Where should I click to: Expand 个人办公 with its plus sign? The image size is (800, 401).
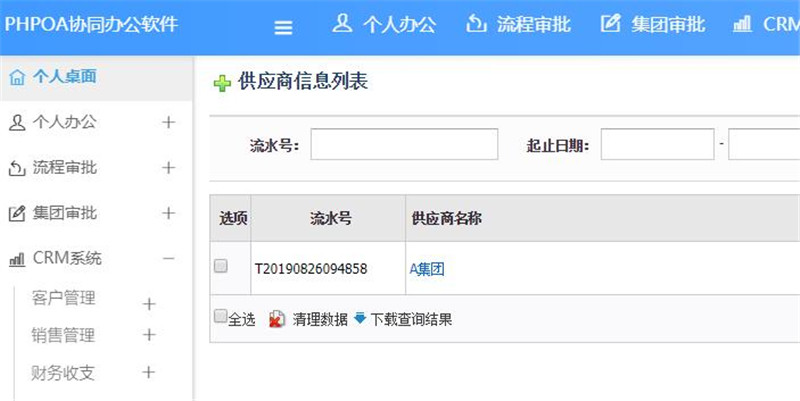coord(168,122)
